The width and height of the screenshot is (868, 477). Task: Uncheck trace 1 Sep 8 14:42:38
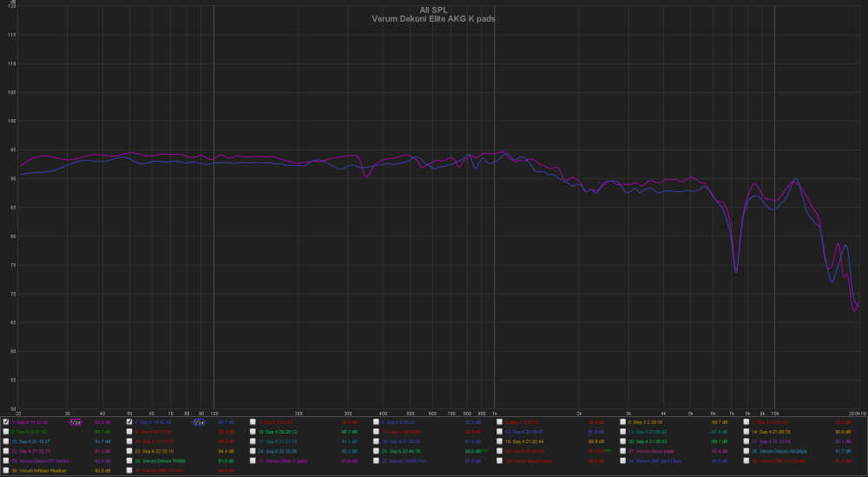pyautogui.click(x=7, y=421)
